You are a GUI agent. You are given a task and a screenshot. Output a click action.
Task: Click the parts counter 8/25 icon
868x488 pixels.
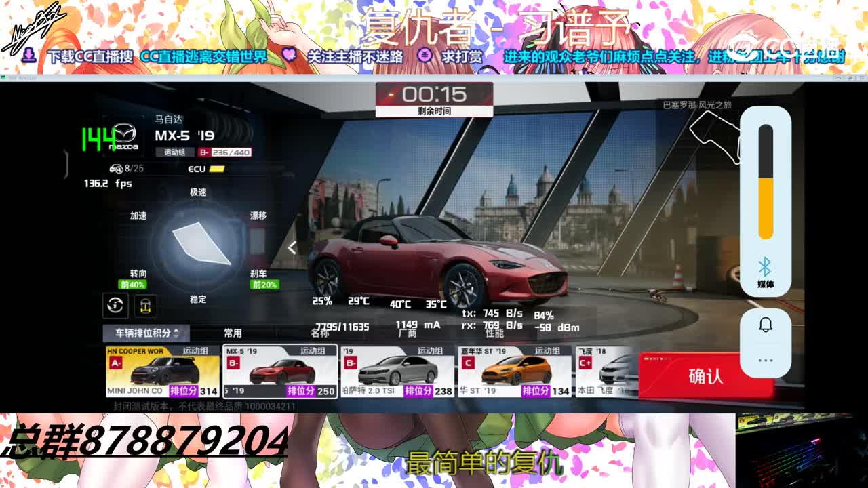tap(125, 169)
